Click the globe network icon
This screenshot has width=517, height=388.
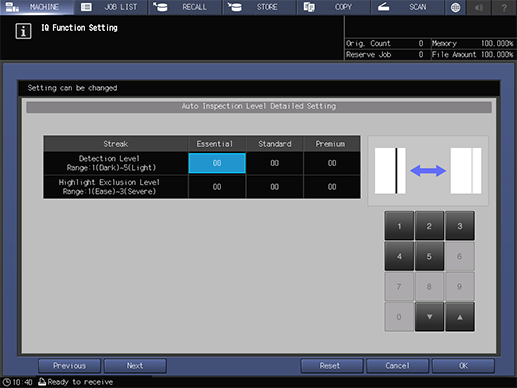point(455,7)
